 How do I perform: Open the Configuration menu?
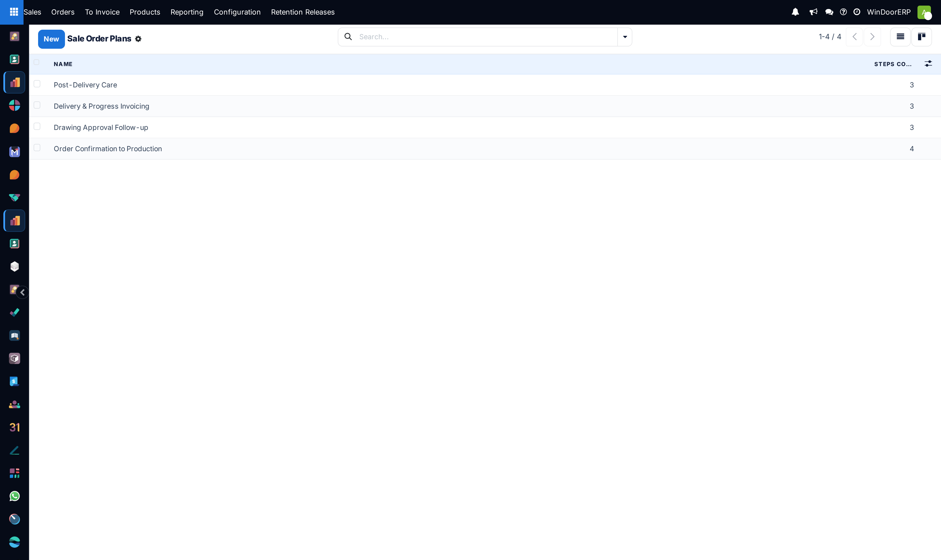click(x=237, y=12)
